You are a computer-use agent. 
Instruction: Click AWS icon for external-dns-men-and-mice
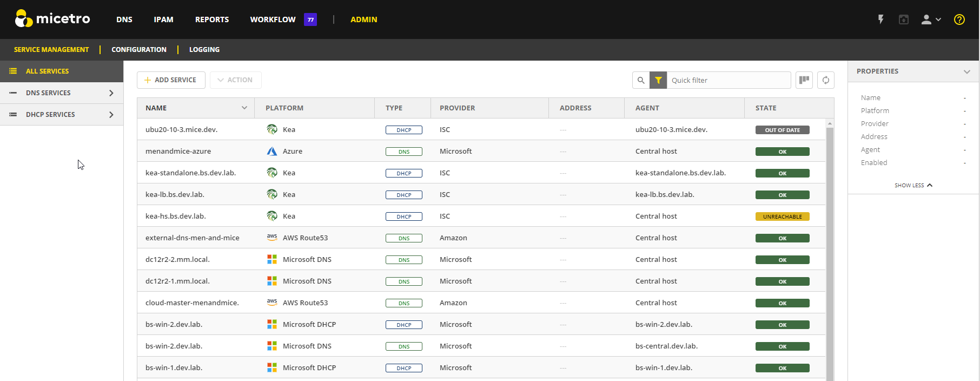272,238
